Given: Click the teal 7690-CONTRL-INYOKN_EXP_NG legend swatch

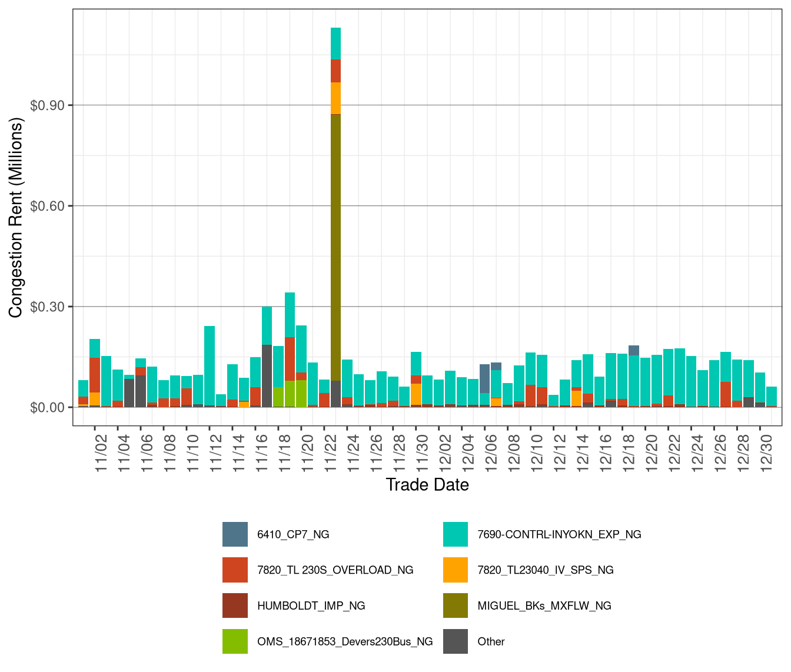Looking at the screenshot, I should click(457, 535).
